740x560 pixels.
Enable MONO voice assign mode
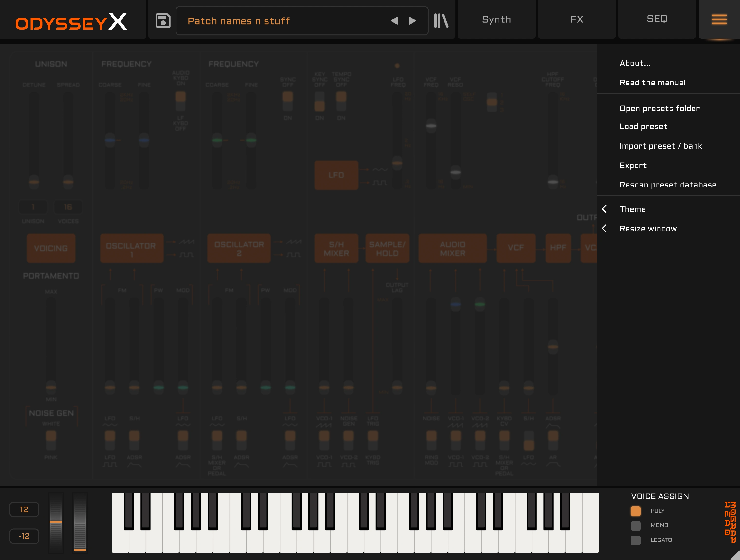(x=636, y=525)
